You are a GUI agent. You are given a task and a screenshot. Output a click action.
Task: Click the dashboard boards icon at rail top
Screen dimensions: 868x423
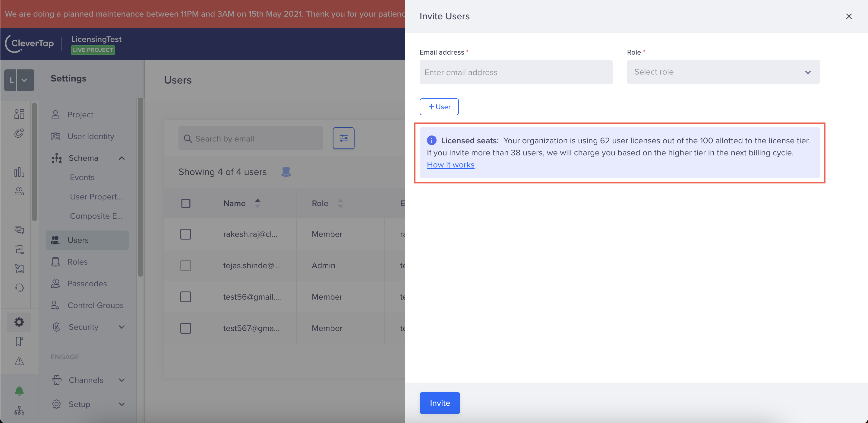(19, 114)
